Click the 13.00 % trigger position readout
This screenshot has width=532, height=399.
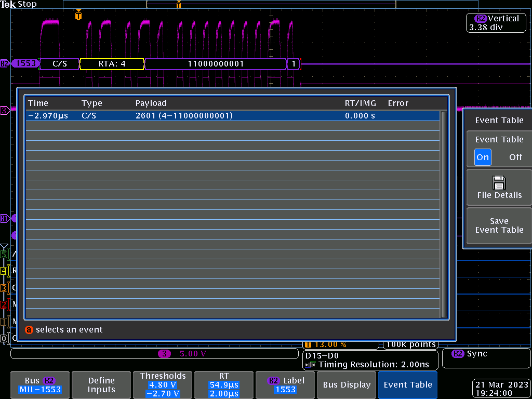[340, 345]
